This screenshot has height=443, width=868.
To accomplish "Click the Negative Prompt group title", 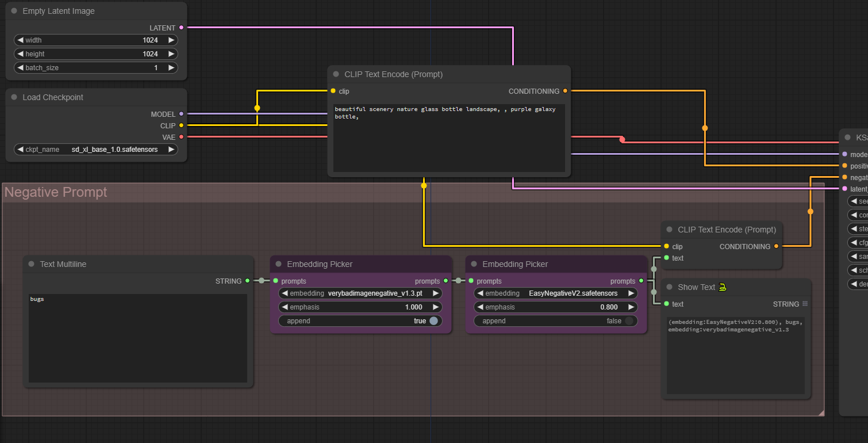I will 56,192.
